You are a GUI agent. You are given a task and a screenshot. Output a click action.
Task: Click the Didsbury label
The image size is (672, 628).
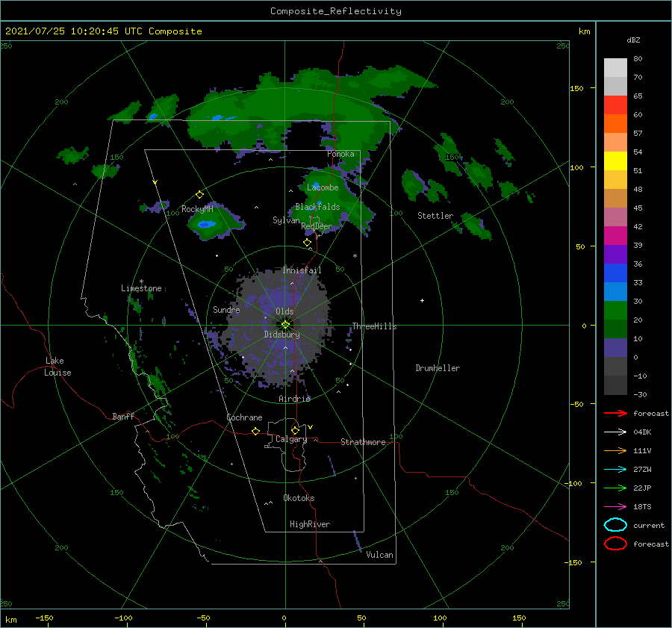281,335
